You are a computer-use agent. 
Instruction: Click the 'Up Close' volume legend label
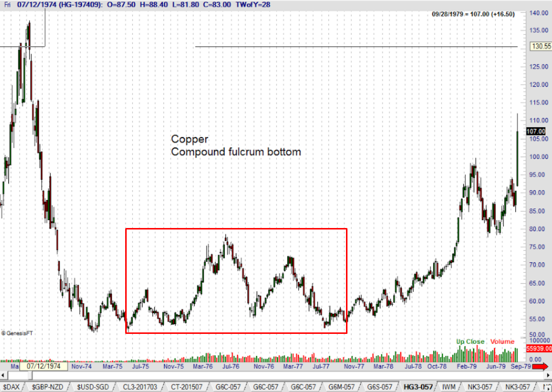click(470, 341)
